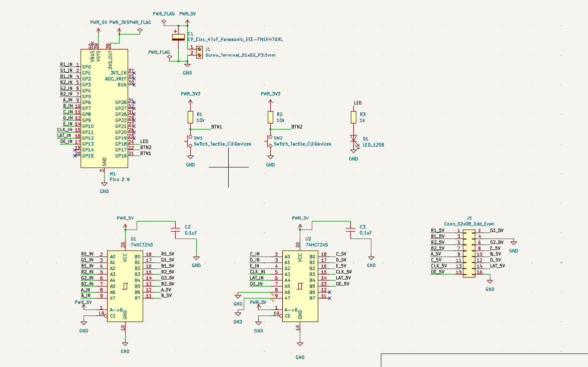Viewport: 588px width, 367px height.
Task: Click GND symbol wired to capacitor C2
Action: (196, 258)
